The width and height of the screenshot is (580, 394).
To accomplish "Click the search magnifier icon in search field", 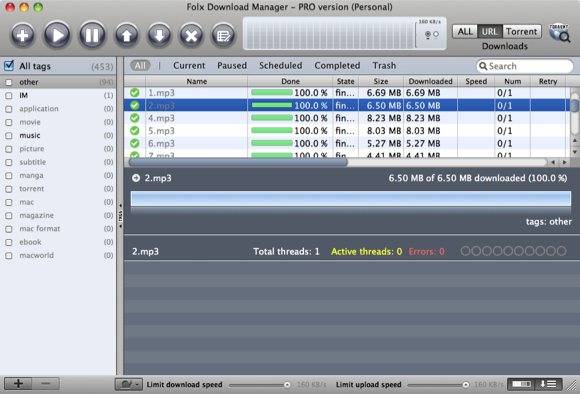I will click(483, 66).
